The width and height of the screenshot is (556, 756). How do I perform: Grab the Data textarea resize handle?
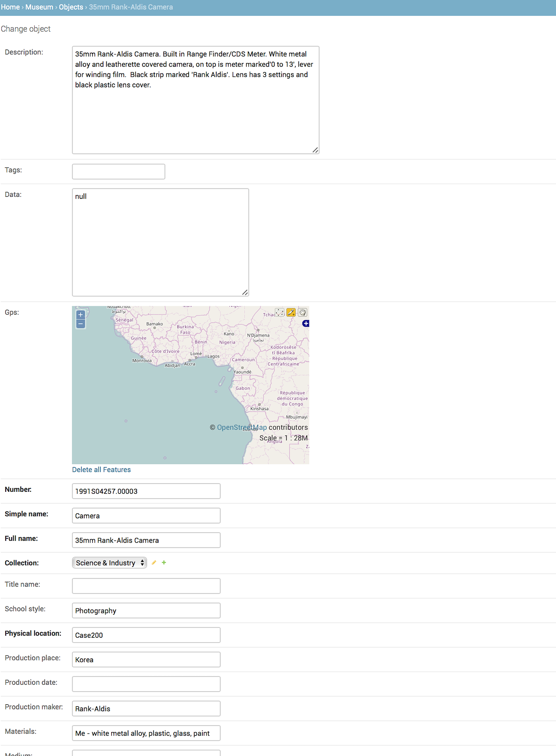245,292
